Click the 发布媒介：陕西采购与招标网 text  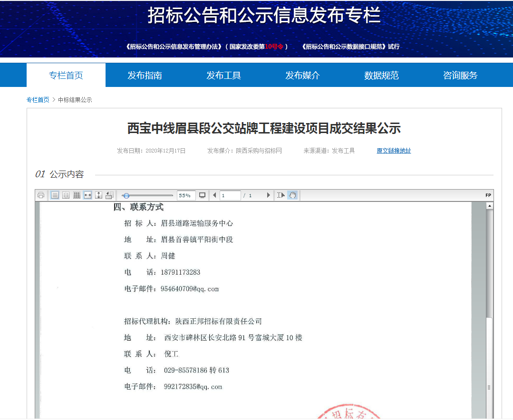(x=244, y=151)
